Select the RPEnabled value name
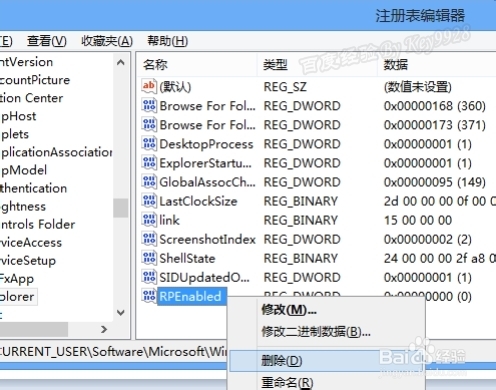 point(191,296)
